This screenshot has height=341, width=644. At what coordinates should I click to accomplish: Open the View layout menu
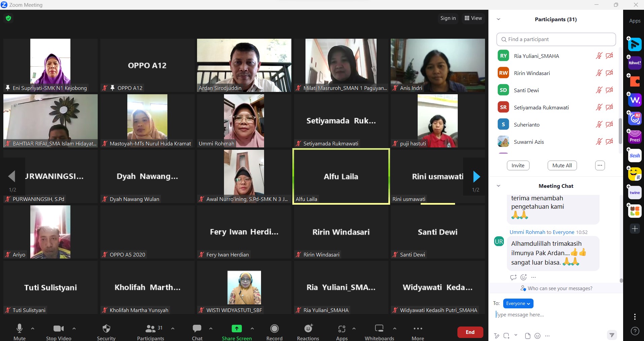point(473,18)
